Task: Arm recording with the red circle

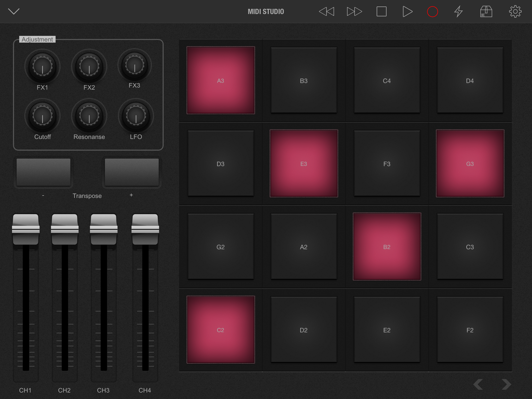Action: click(433, 12)
